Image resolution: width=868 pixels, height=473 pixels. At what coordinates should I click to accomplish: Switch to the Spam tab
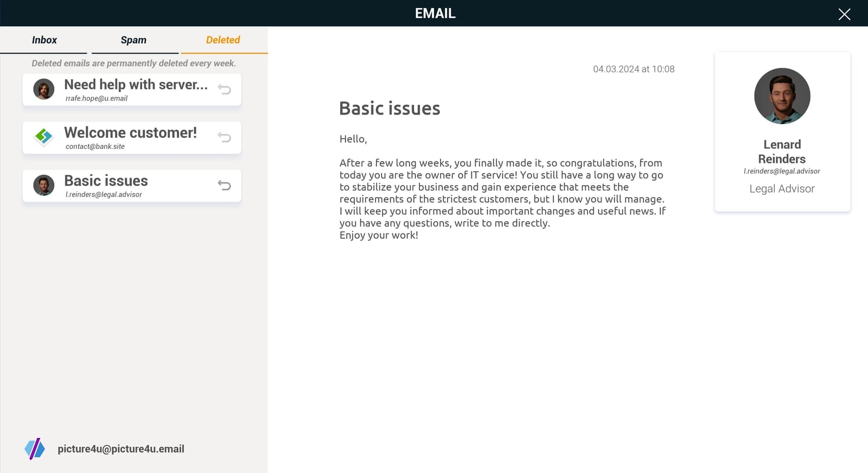click(x=134, y=40)
